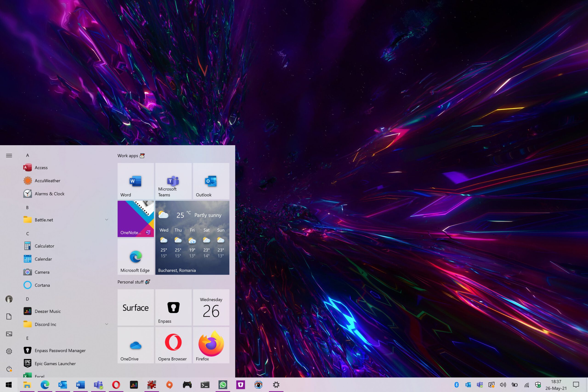588x392 pixels.
Task: Expand the Start menu hamburger button
Action: [9, 155]
